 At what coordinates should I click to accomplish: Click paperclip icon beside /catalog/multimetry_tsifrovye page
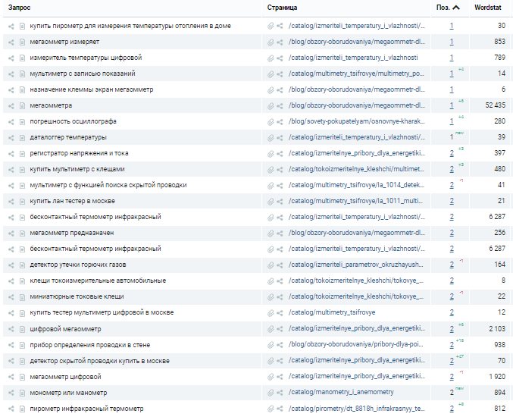tap(271, 313)
